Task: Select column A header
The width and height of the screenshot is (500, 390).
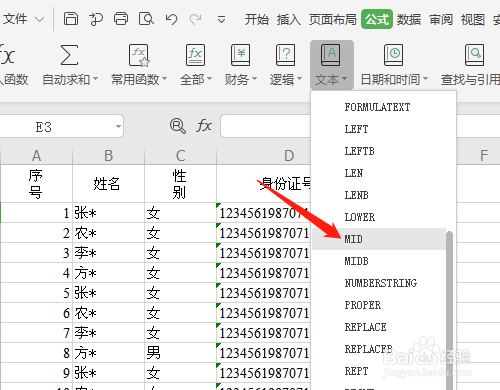Action: [36, 156]
